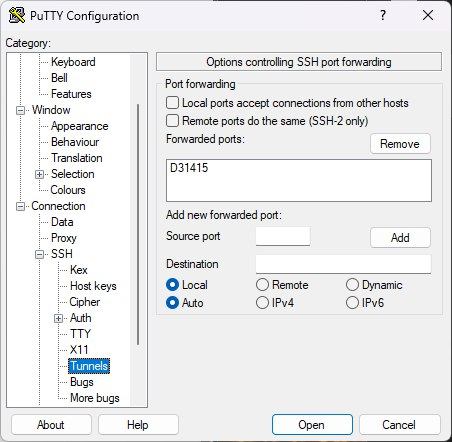The height and width of the screenshot is (442, 452).
Task: Select the Dynamic radio button
Action: click(x=352, y=285)
